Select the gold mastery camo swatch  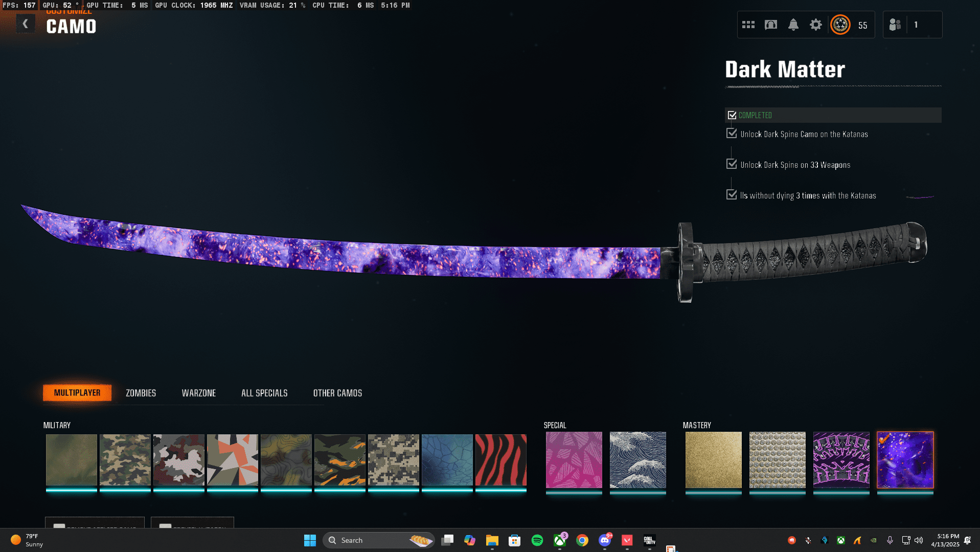(x=713, y=459)
